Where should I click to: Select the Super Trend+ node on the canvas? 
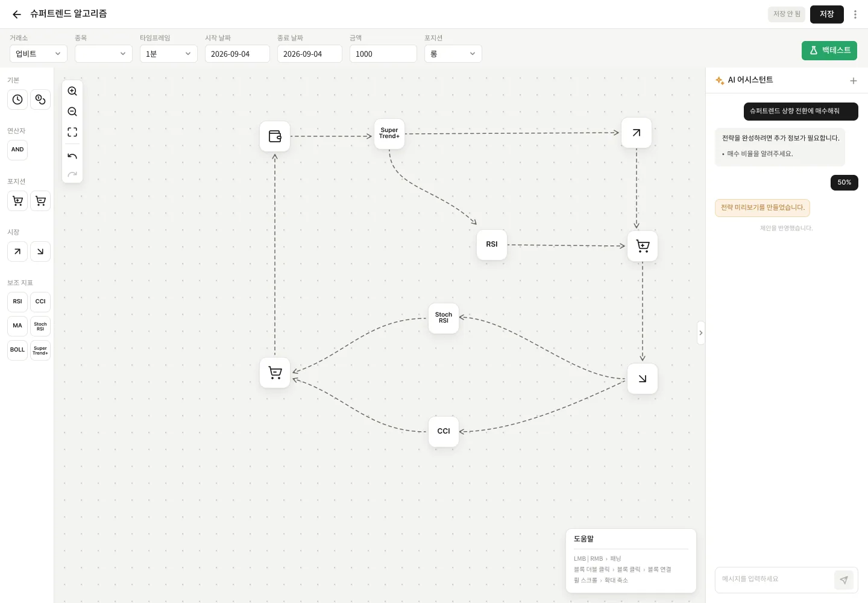[389, 134]
